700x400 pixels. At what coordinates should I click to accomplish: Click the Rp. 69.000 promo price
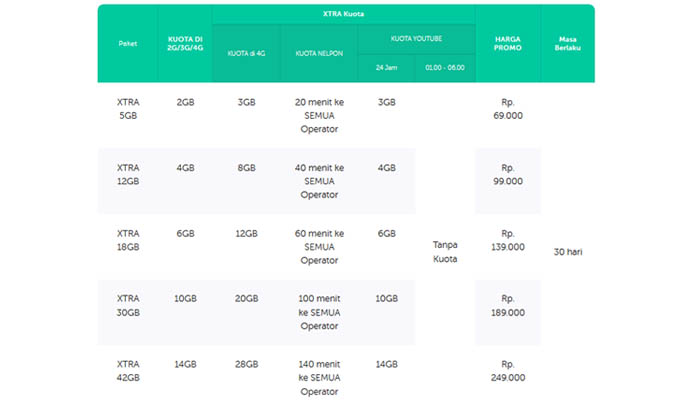click(508, 109)
